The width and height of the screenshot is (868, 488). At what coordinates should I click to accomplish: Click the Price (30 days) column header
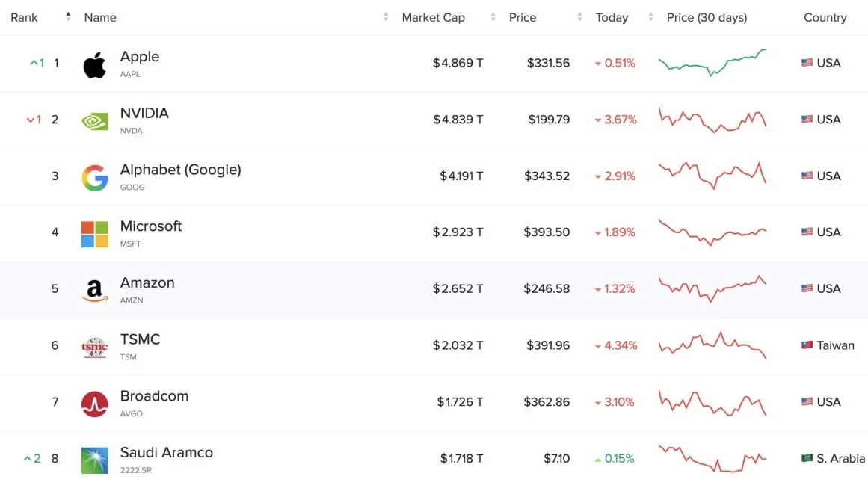click(707, 18)
